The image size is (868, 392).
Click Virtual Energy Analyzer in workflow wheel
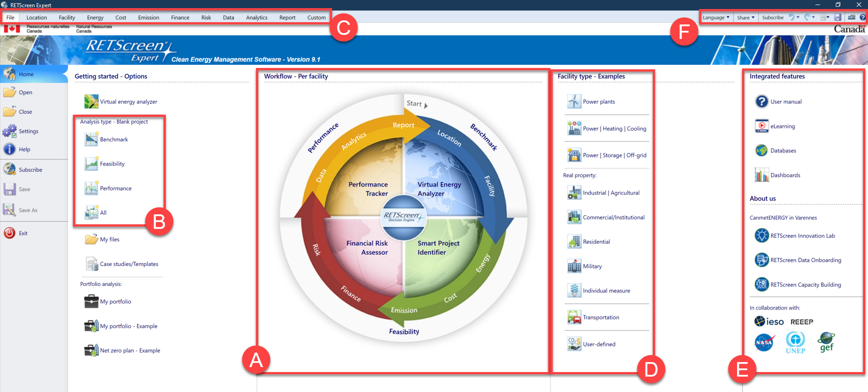click(x=439, y=189)
